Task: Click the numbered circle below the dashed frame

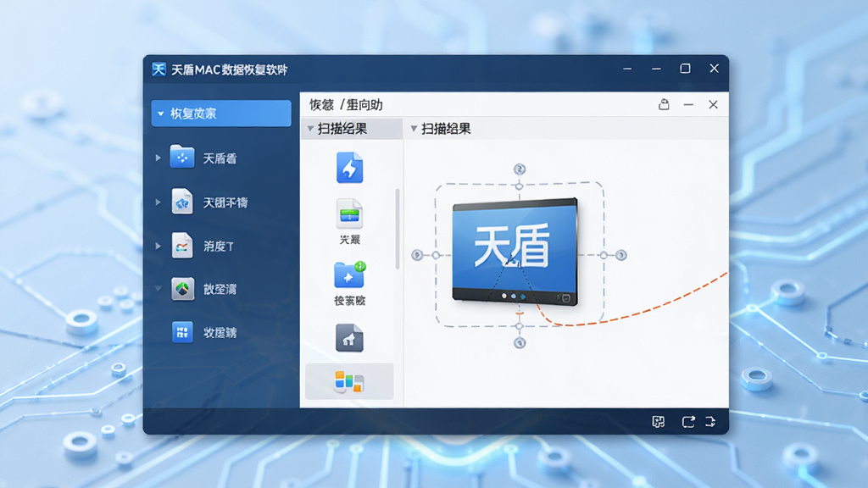Action: click(520, 343)
